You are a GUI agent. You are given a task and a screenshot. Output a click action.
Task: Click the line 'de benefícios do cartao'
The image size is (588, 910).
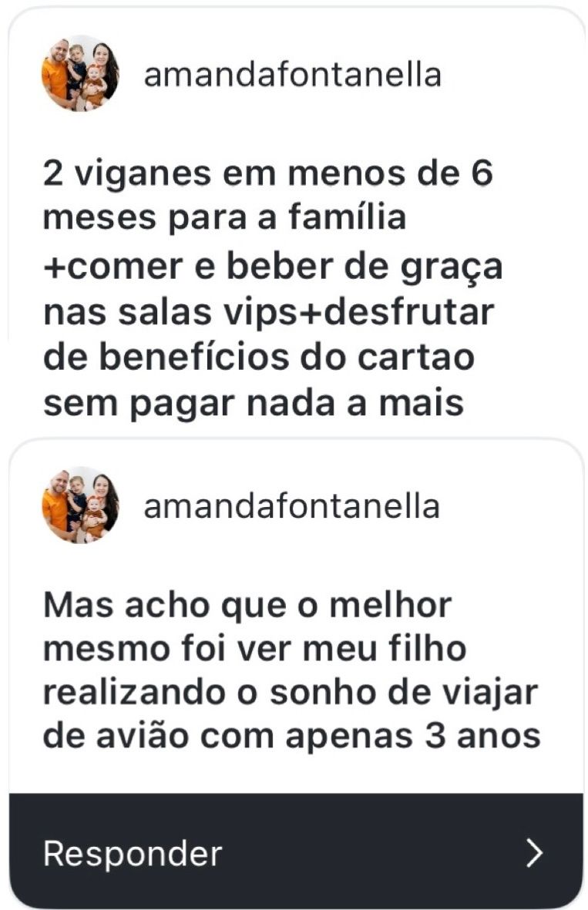[259, 356]
